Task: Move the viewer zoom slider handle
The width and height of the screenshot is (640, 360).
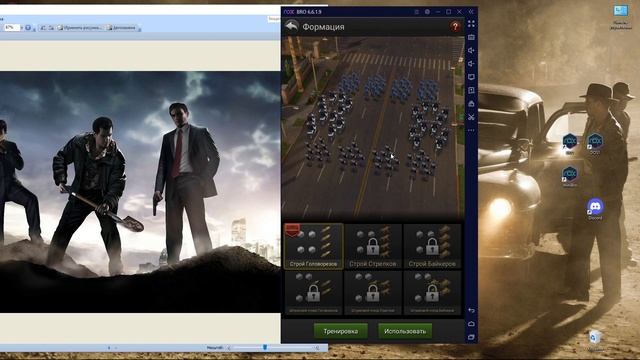Action: click(265, 347)
